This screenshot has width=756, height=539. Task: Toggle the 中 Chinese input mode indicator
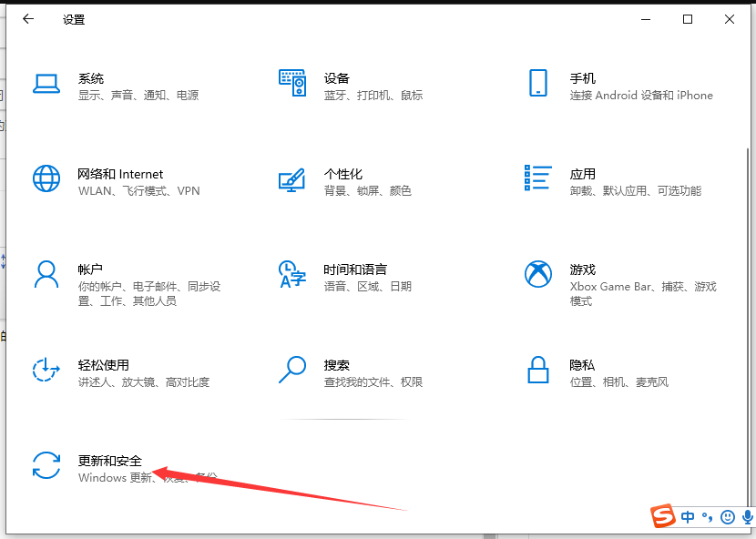coord(688,517)
